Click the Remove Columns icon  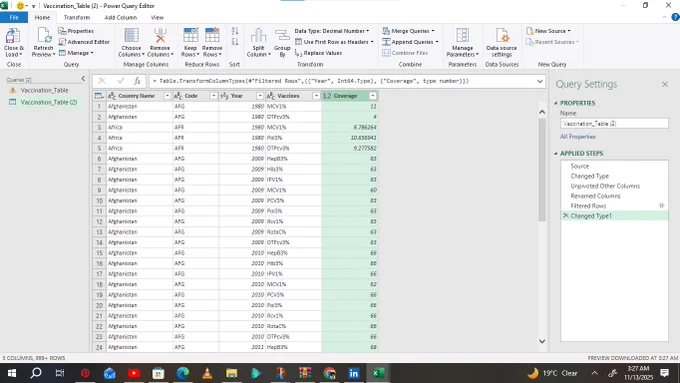click(x=160, y=36)
